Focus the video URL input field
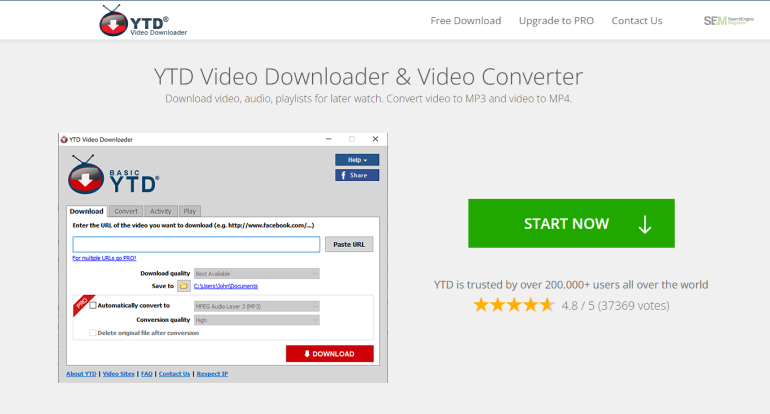The width and height of the screenshot is (770, 414). 196,244
